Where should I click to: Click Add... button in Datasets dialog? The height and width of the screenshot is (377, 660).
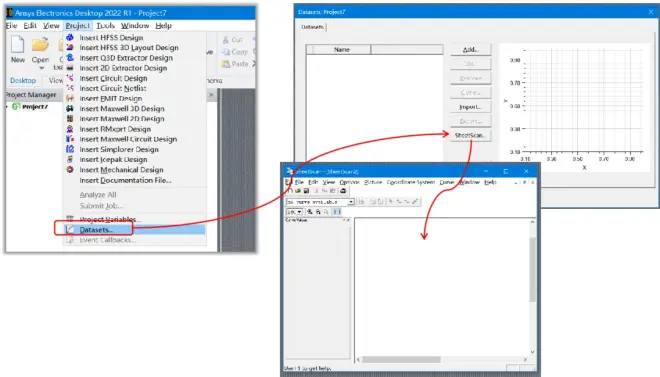click(x=470, y=50)
